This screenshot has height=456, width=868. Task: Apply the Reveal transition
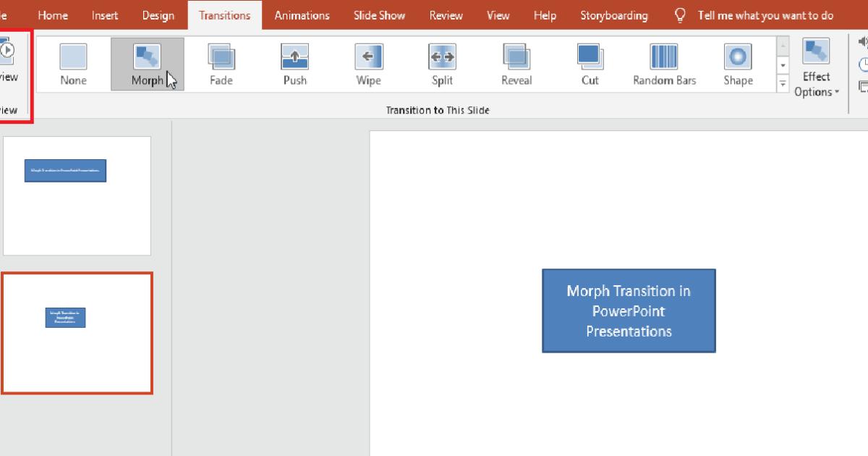516,63
